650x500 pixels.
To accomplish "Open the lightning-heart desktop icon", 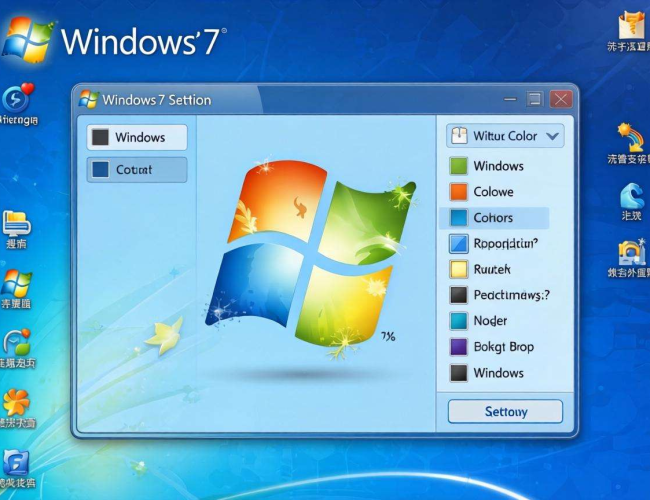I will click(18, 97).
